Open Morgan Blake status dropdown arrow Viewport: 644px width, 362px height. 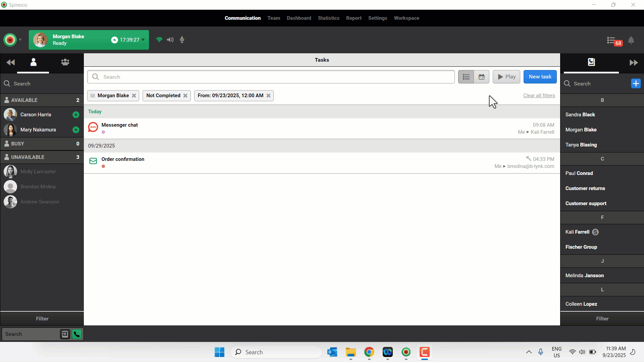[143, 40]
